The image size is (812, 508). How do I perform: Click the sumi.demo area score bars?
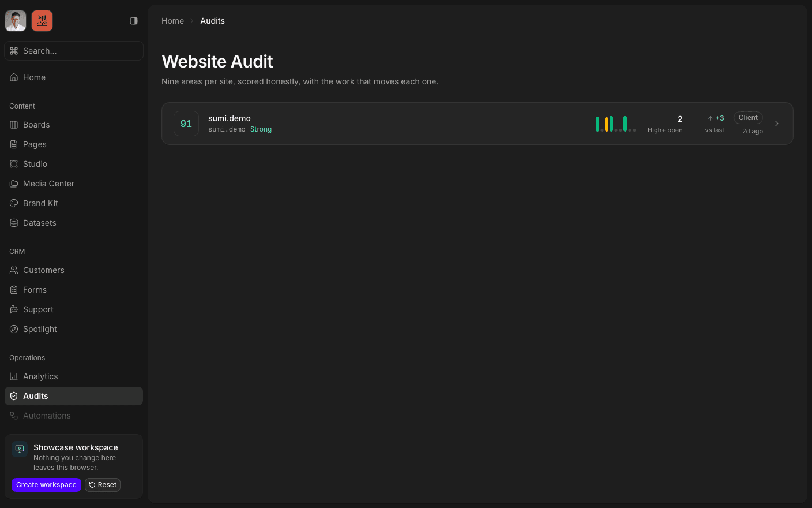pos(616,124)
